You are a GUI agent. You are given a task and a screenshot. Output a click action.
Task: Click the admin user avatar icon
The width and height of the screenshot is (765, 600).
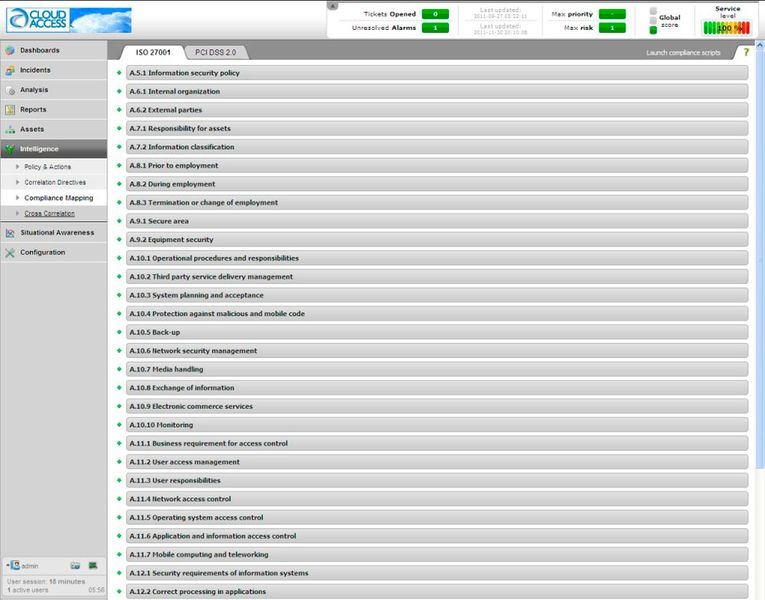pos(15,565)
